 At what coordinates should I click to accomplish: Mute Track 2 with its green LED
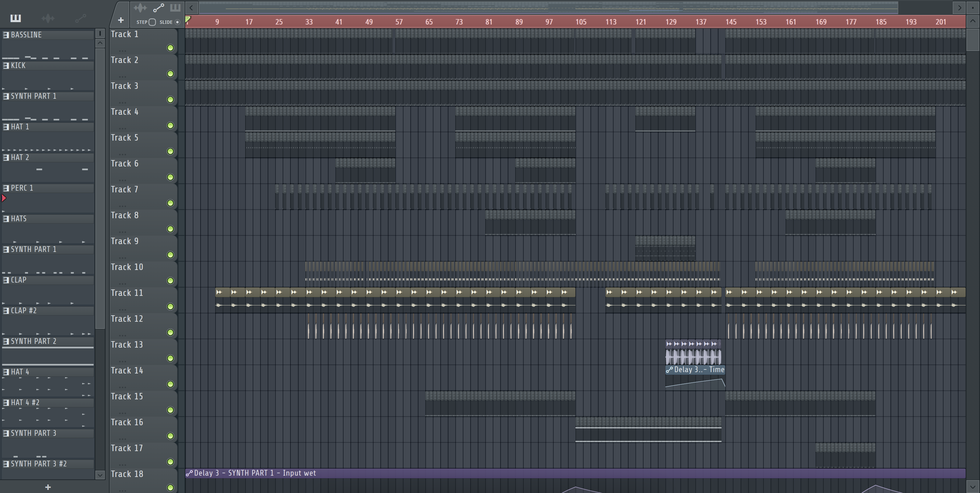point(171,74)
